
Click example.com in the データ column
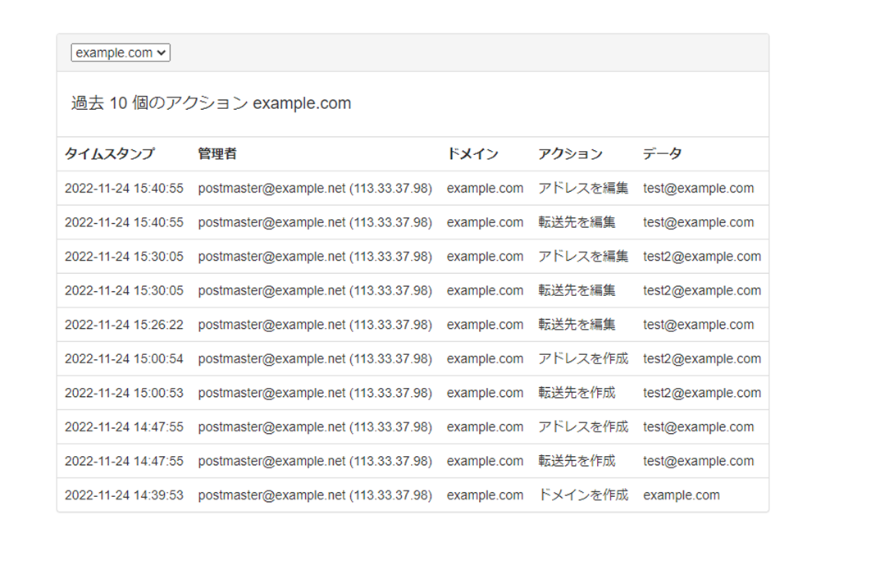682,495
